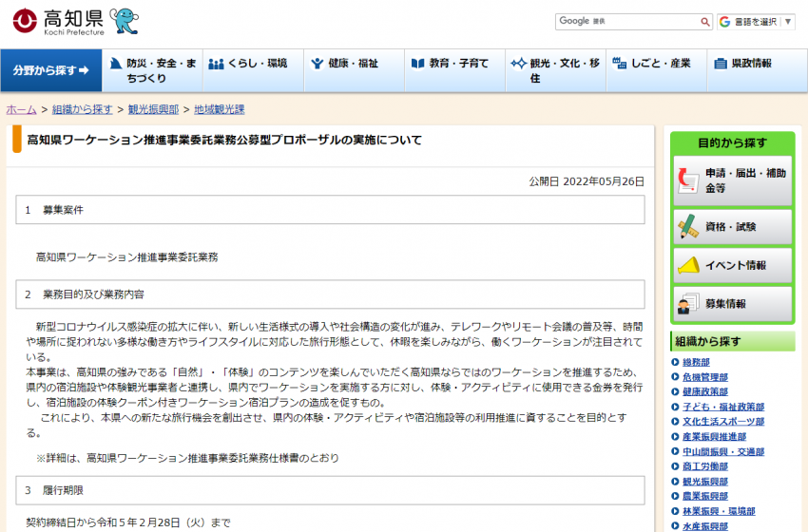Click the 県政情報 building icon menu
Viewport: 808px width, 532px height.
point(742,64)
